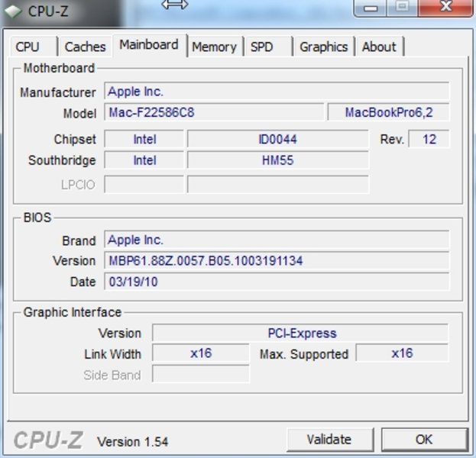Screen dimensions: 476x458
Task: Go to the Memory tab
Action: coord(215,47)
